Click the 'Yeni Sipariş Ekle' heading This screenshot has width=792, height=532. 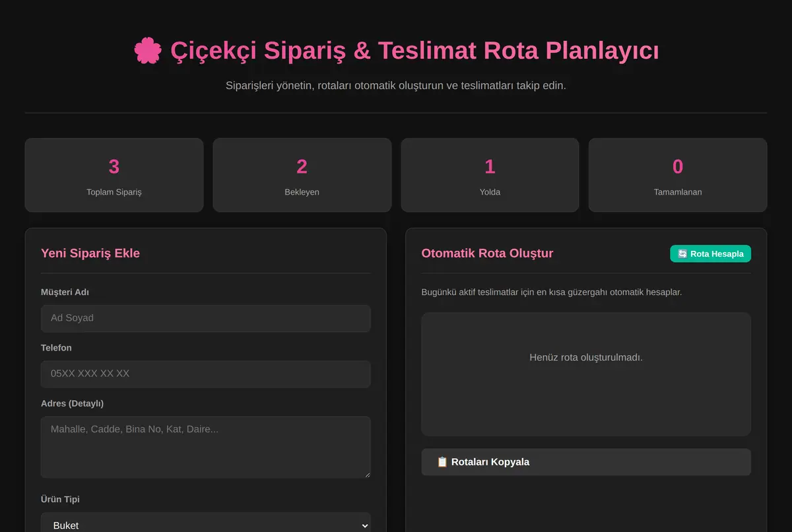click(90, 253)
